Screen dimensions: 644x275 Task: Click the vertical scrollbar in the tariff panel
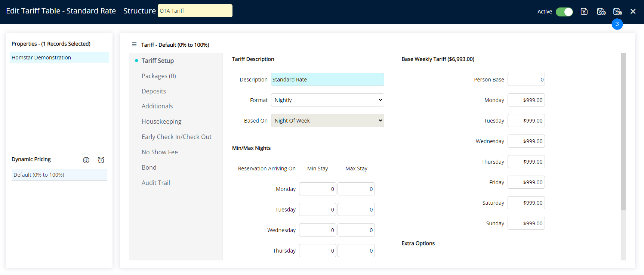(x=623, y=131)
